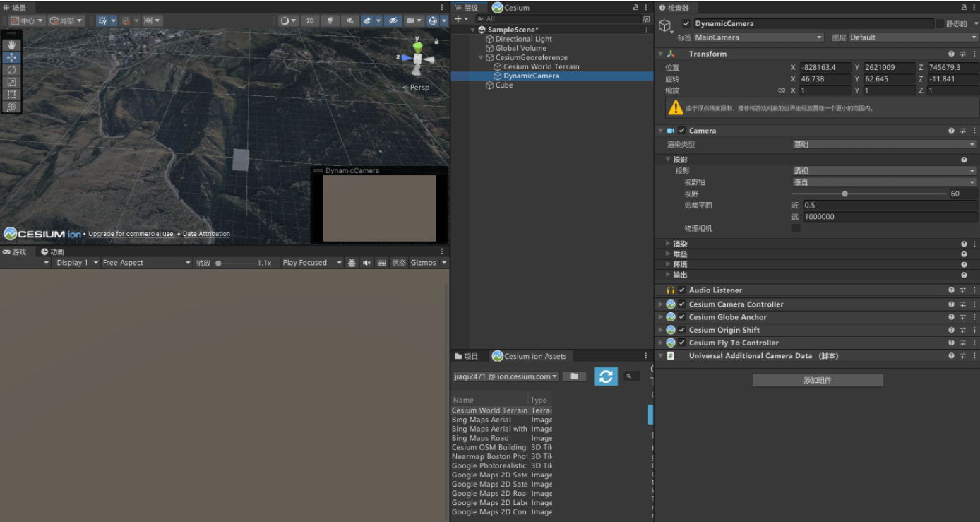Select Cube in hierarchy
980x522 pixels.
tap(504, 85)
